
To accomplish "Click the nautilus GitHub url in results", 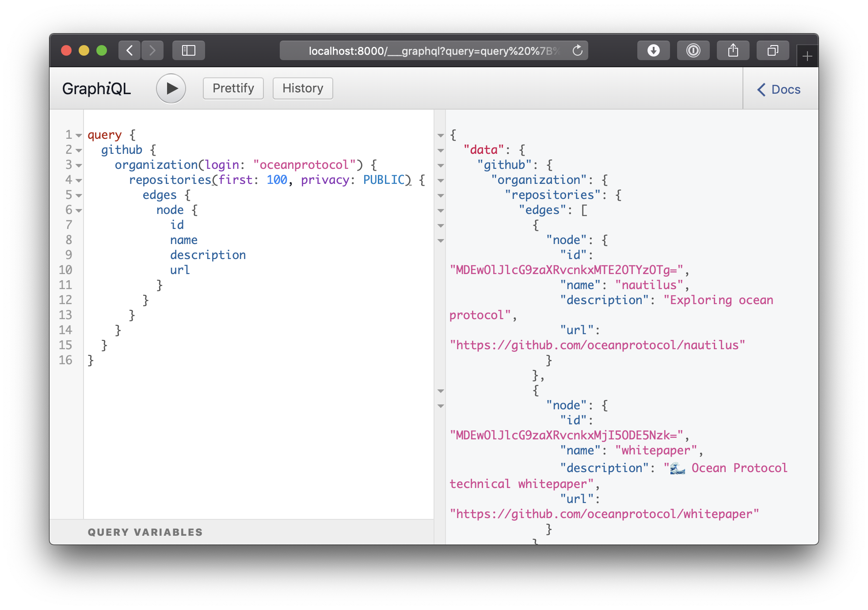I will pos(597,345).
